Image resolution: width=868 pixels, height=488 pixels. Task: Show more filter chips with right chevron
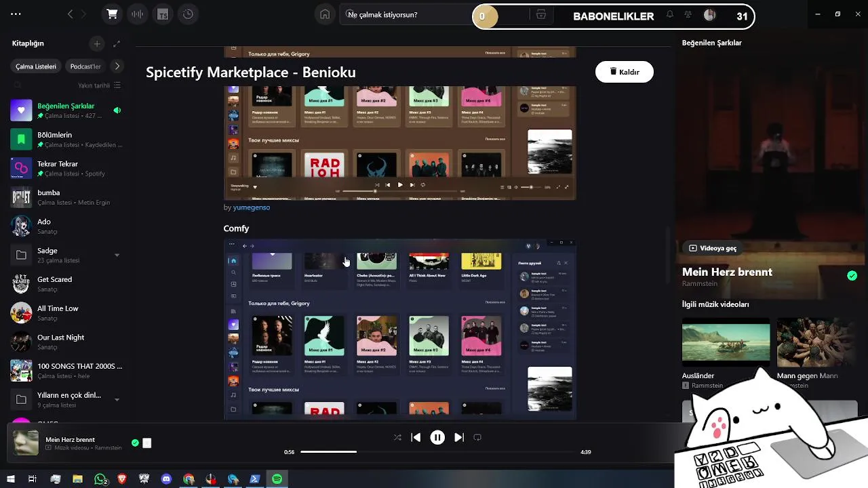click(x=117, y=66)
